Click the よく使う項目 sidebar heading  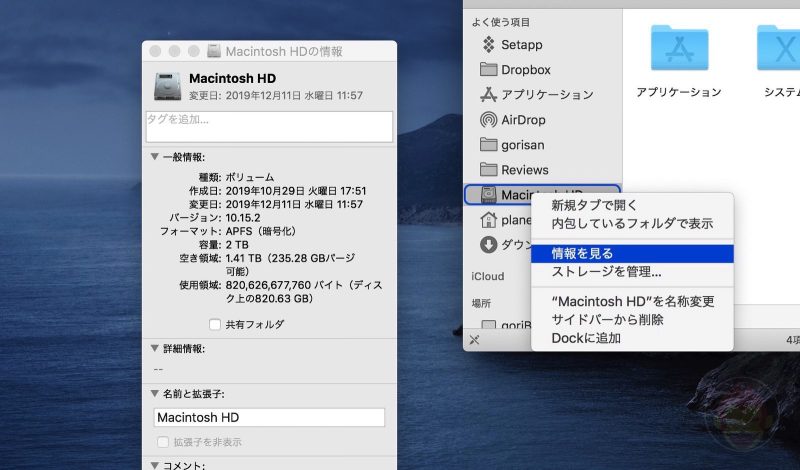[x=501, y=22]
